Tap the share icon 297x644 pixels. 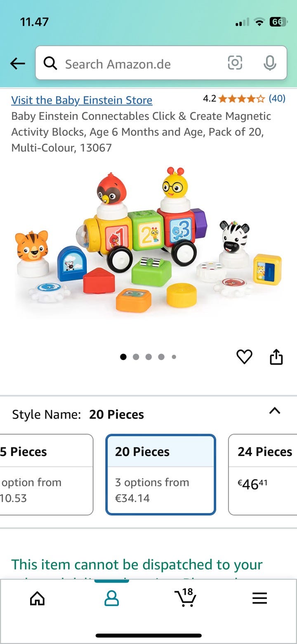276,356
